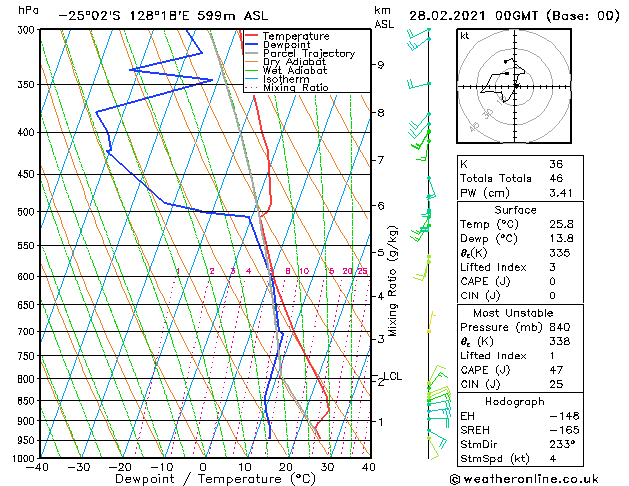Click the StmDir value 233°
Image resolution: width=629 pixels, height=486 pixels.
[562, 444]
